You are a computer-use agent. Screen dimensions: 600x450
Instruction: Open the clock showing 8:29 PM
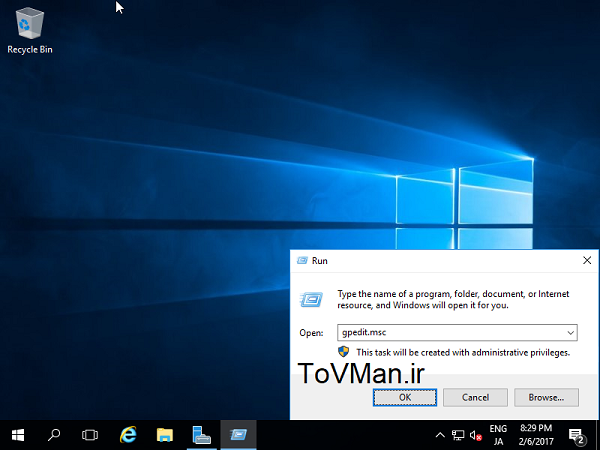pyautogui.click(x=536, y=435)
